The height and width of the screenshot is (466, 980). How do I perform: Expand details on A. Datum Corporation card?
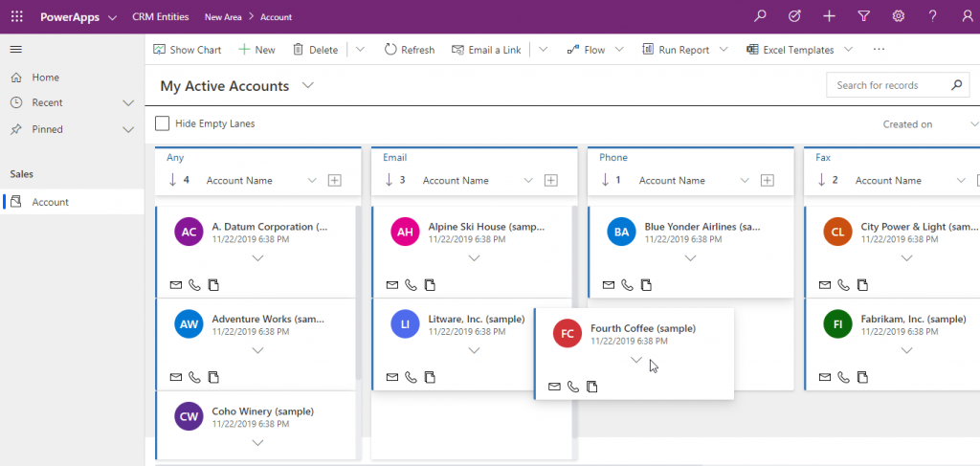[x=257, y=258]
